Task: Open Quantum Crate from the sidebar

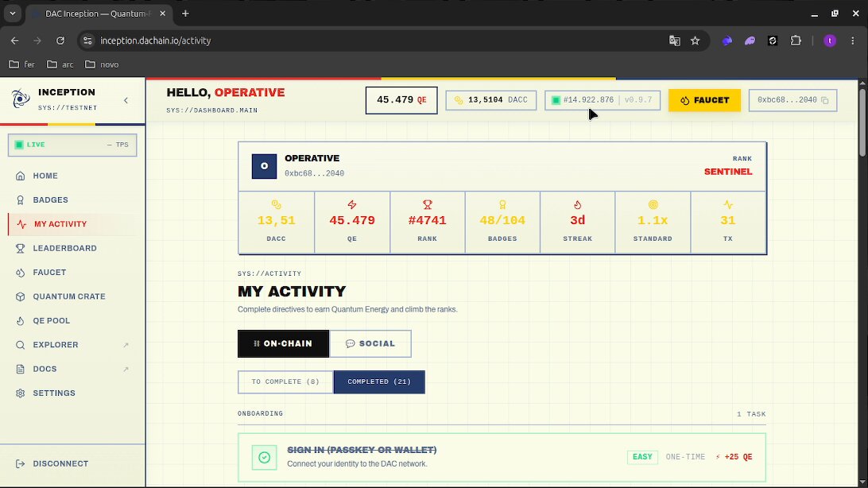Action: click(x=72, y=296)
